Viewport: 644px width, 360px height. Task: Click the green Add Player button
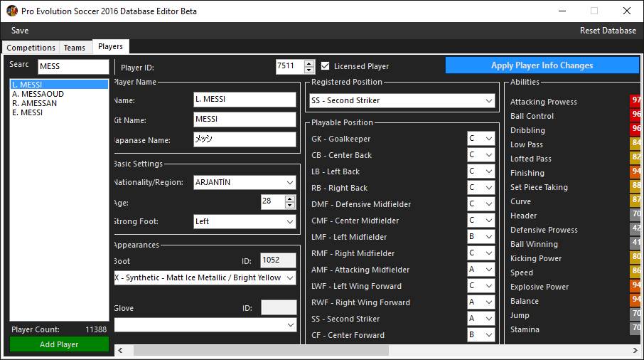click(x=59, y=344)
